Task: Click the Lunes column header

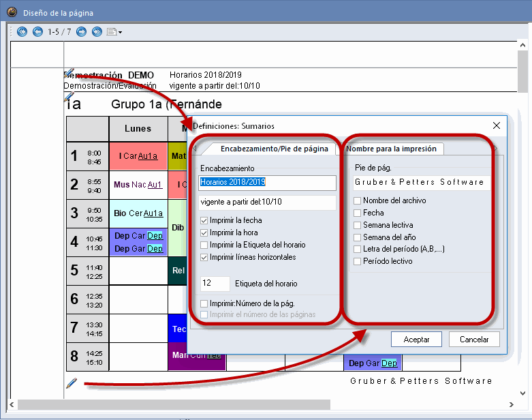Action: (138, 129)
